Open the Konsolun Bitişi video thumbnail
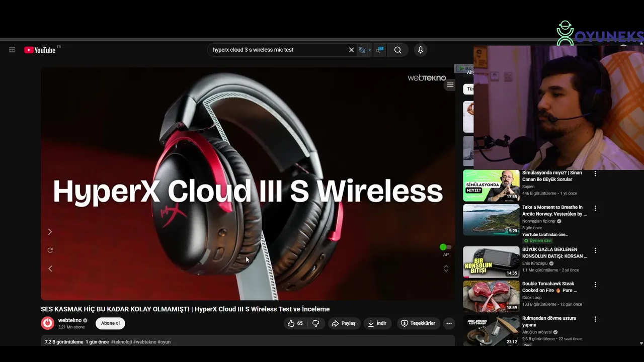 click(x=491, y=262)
